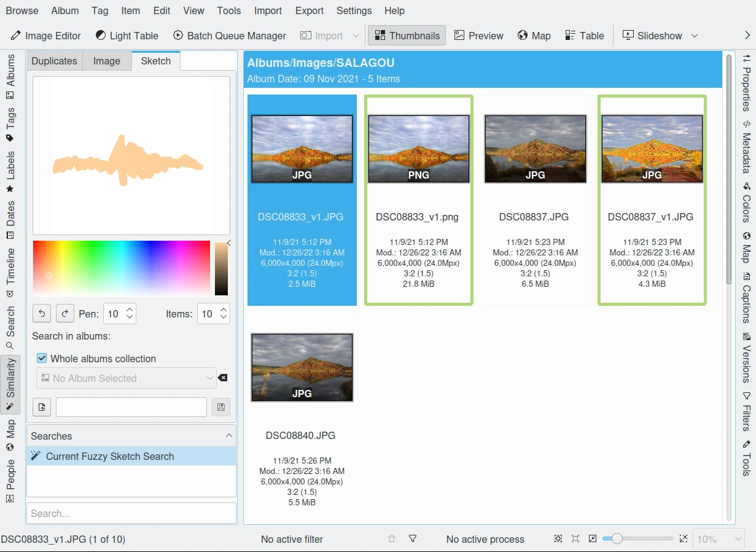Viewport: 756px width, 552px height.
Task: Open the No Album Selected dropdown
Action: 127,378
